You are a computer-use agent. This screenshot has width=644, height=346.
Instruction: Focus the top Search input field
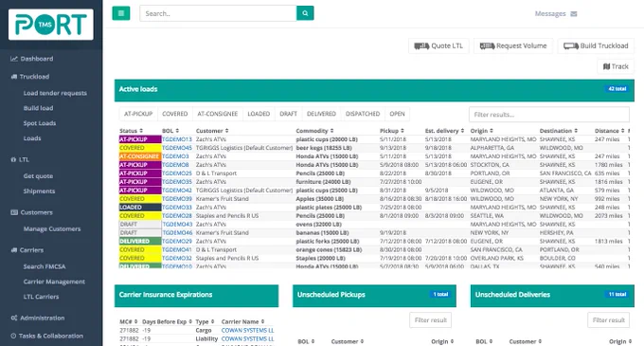pos(218,13)
